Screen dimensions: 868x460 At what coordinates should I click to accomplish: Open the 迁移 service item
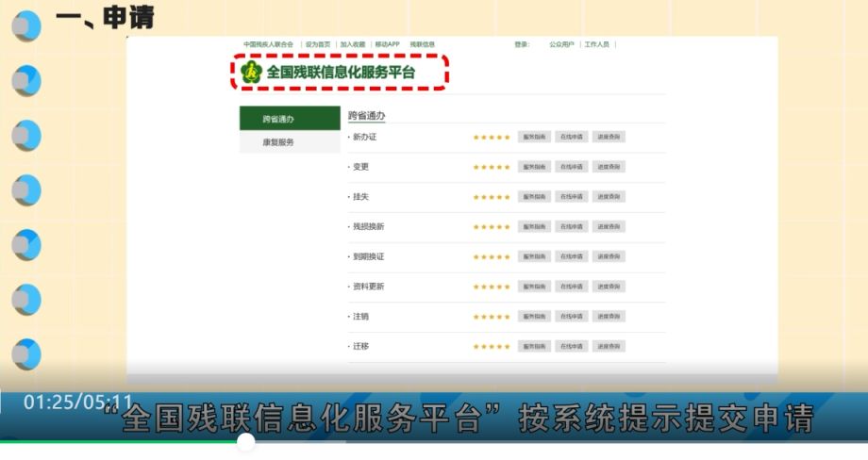pyautogui.click(x=361, y=346)
